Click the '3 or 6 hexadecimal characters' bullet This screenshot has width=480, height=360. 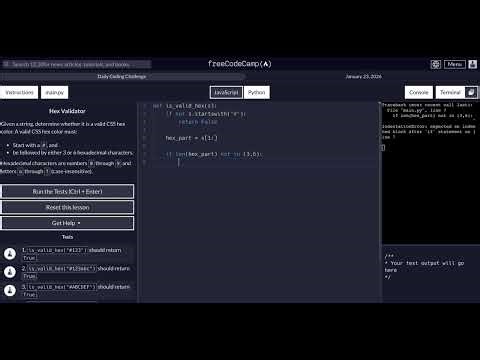(x=73, y=153)
